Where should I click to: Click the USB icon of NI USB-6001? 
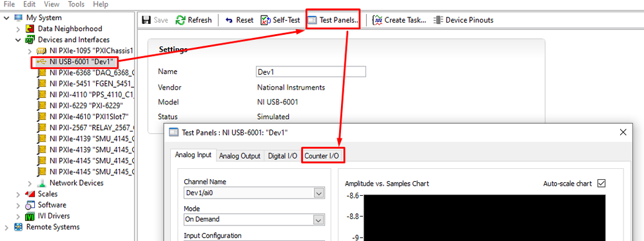pos(41,62)
